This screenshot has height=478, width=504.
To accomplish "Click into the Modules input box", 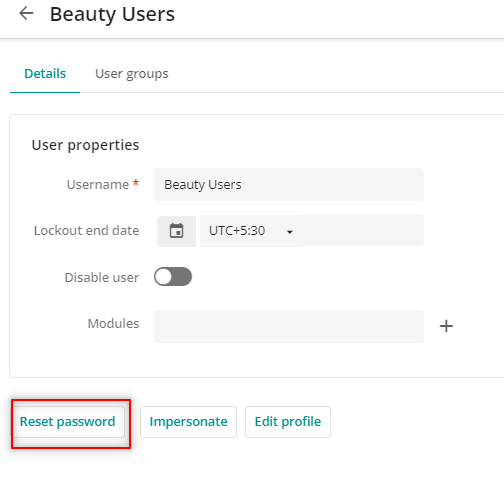I will click(289, 326).
